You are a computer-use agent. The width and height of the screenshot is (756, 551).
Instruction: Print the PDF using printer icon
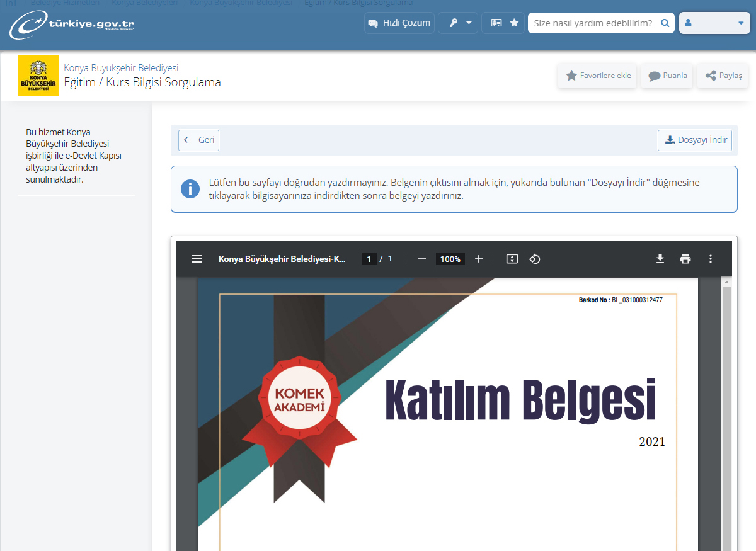pos(685,259)
